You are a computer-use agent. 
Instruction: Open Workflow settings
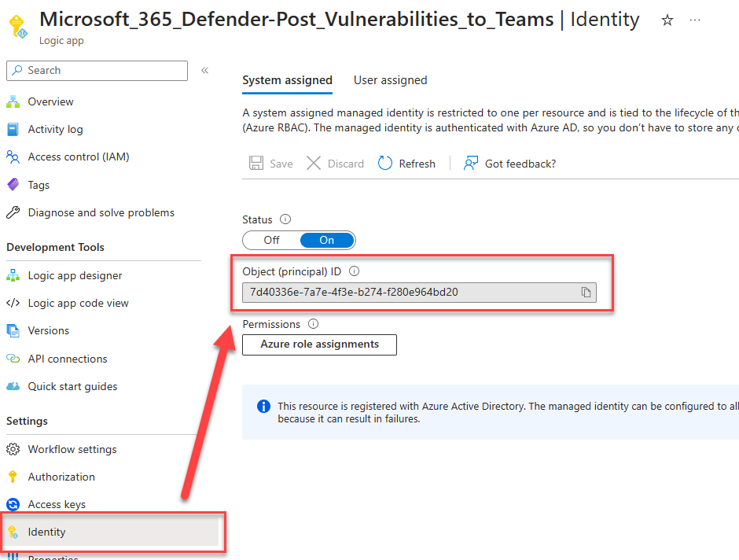[71, 449]
